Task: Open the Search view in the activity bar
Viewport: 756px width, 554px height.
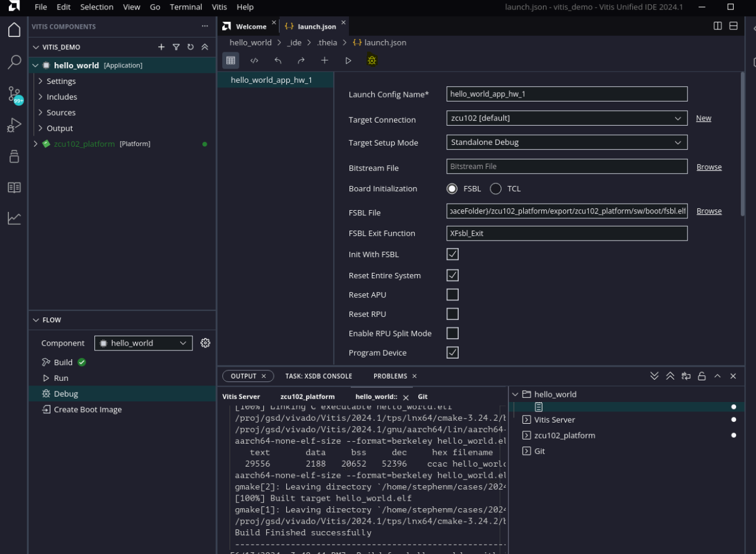Action: click(x=14, y=62)
